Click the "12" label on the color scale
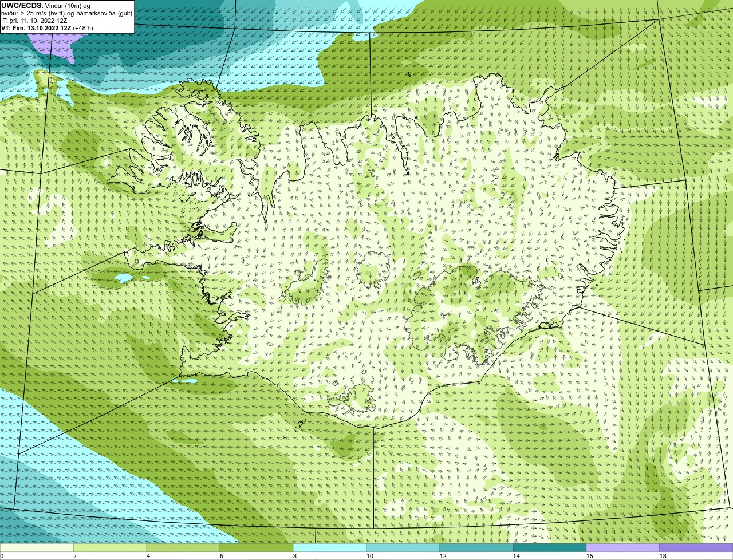The height and width of the screenshot is (560, 733). coord(443,556)
